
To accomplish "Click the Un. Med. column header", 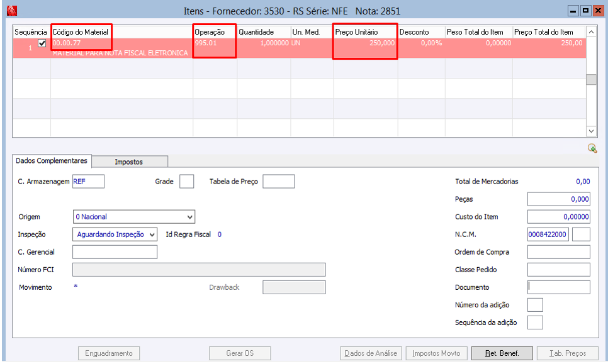I will [x=307, y=32].
